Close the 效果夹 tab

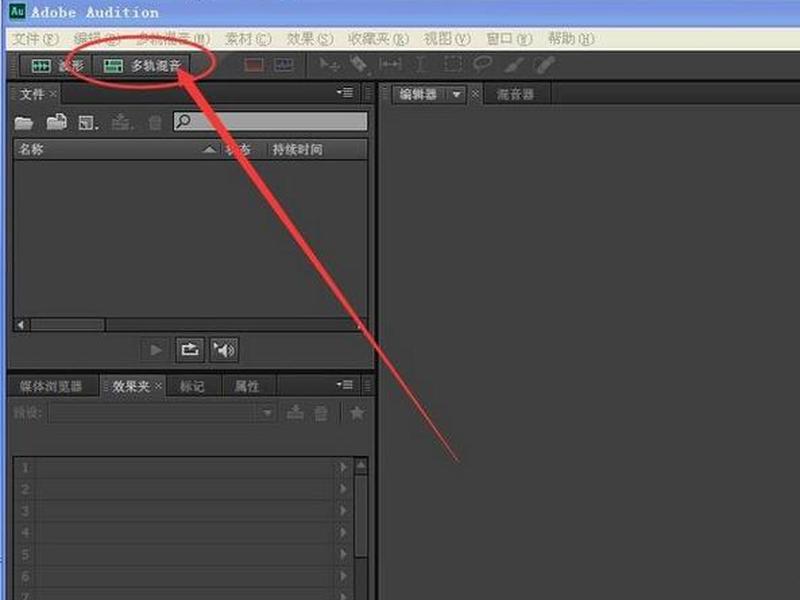[x=158, y=386]
